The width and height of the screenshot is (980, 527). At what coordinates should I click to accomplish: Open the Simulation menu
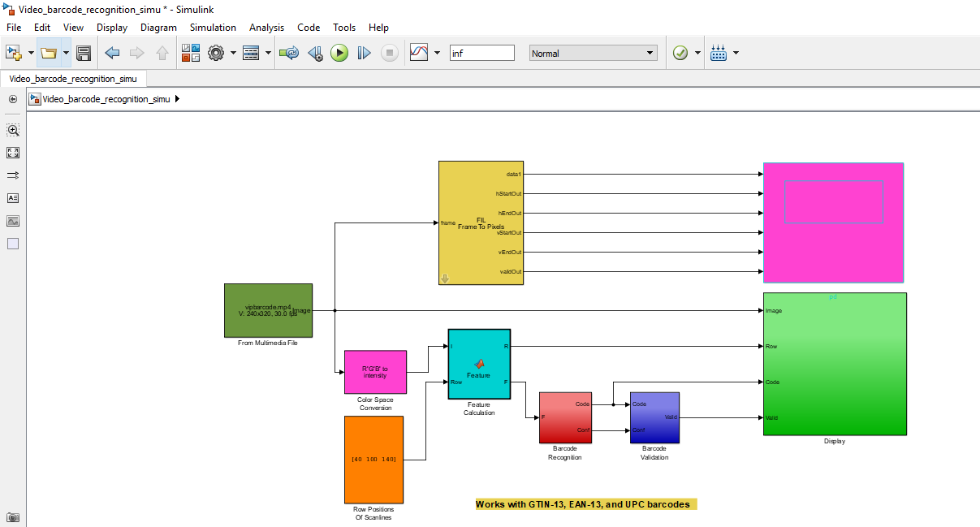click(213, 28)
